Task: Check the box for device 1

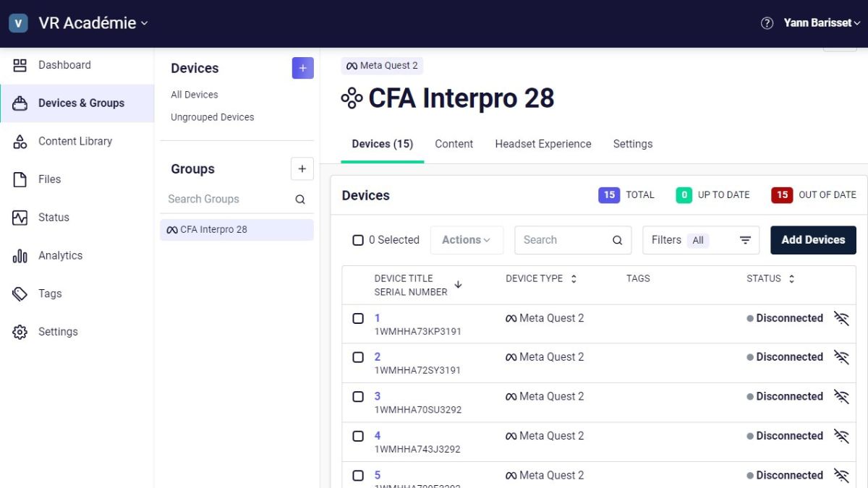Action: coord(358,318)
